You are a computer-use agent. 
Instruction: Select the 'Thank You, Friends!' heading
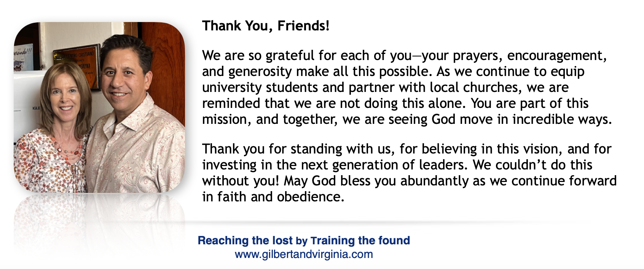[266, 26]
